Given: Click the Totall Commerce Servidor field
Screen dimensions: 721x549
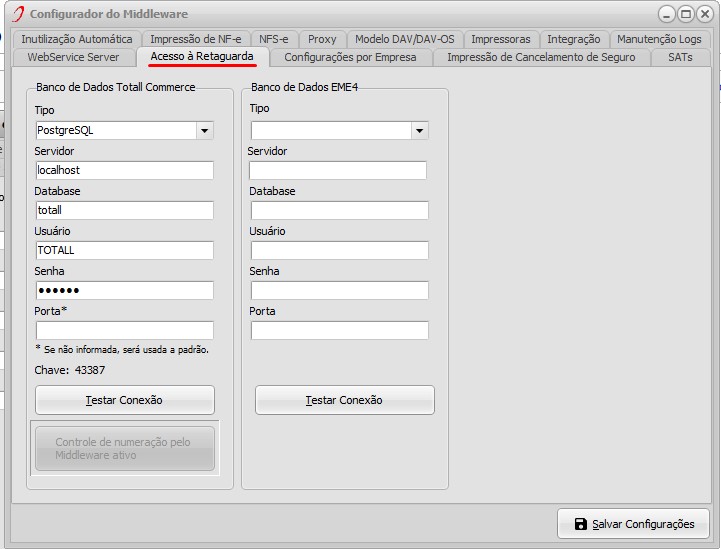Looking at the screenshot, I should click(x=124, y=170).
